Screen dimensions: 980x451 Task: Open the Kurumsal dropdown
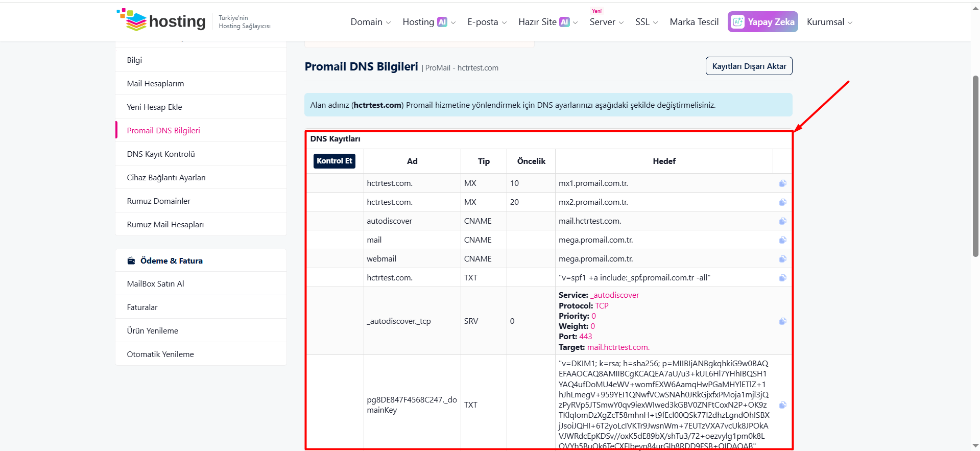pos(829,22)
